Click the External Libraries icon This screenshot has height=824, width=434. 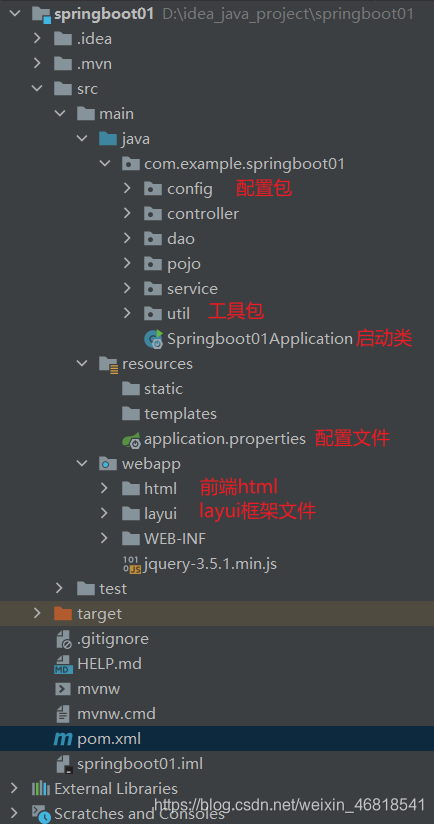41,789
